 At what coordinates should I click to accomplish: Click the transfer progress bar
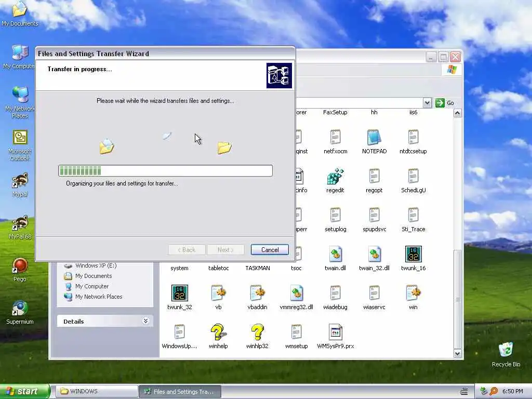[165, 170]
